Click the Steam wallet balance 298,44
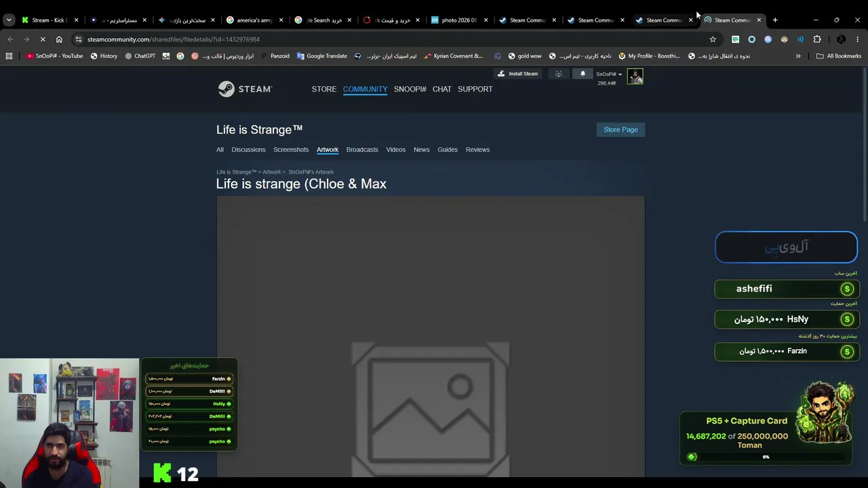Viewport: 868px width, 488px height. point(606,83)
